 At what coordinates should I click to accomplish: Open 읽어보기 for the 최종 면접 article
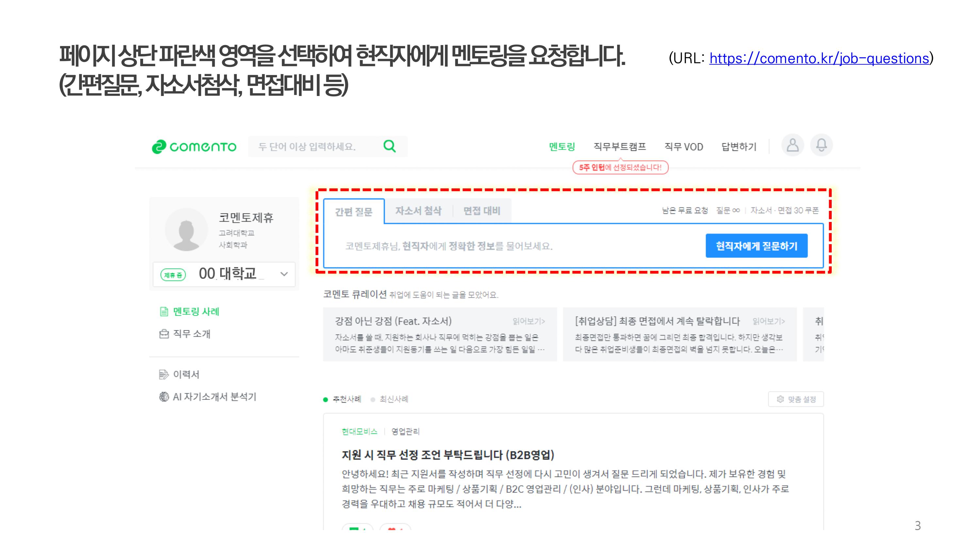(768, 321)
